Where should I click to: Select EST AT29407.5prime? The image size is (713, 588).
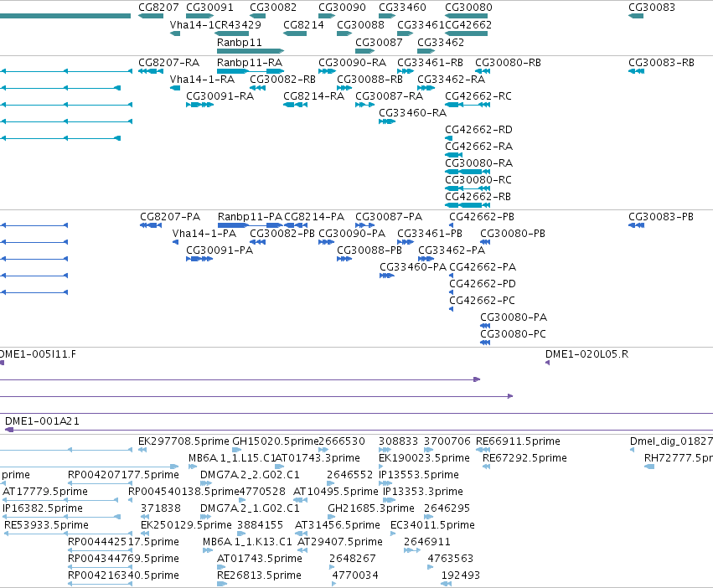point(339,542)
